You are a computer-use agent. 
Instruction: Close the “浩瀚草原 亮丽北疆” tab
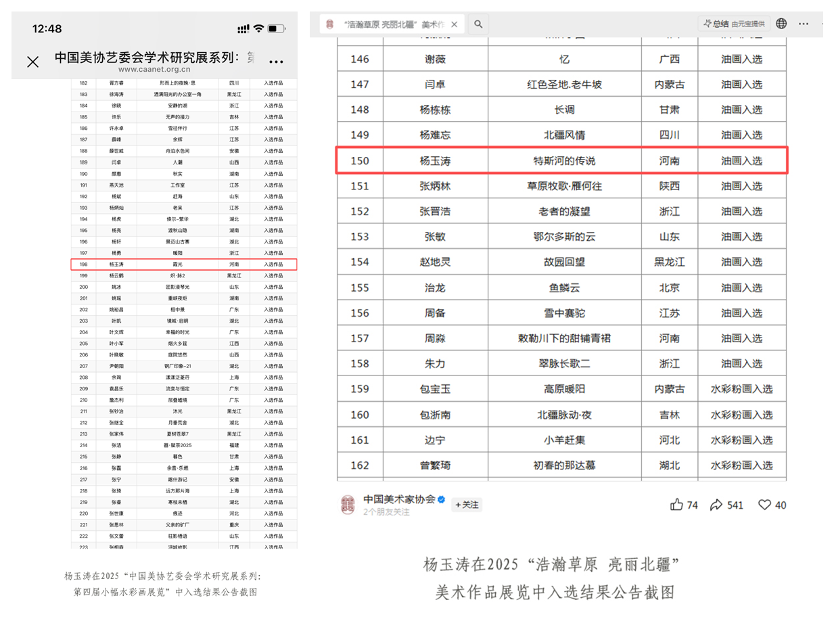click(x=455, y=24)
